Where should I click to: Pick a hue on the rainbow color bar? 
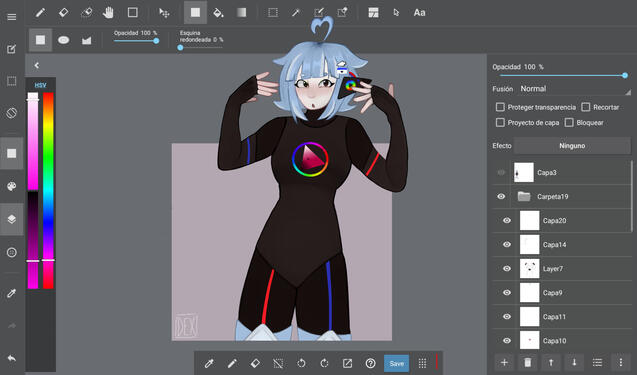[x=48, y=190]
